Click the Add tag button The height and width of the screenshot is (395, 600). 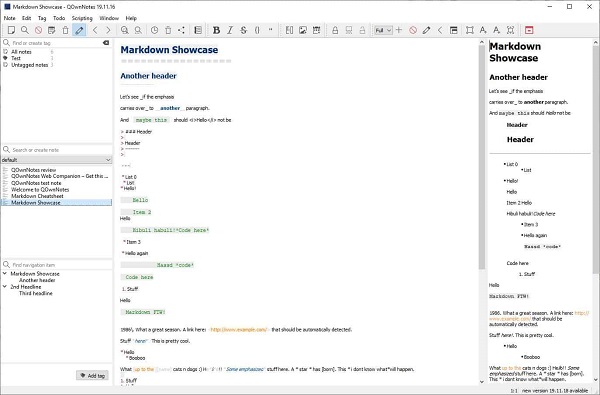92,375
